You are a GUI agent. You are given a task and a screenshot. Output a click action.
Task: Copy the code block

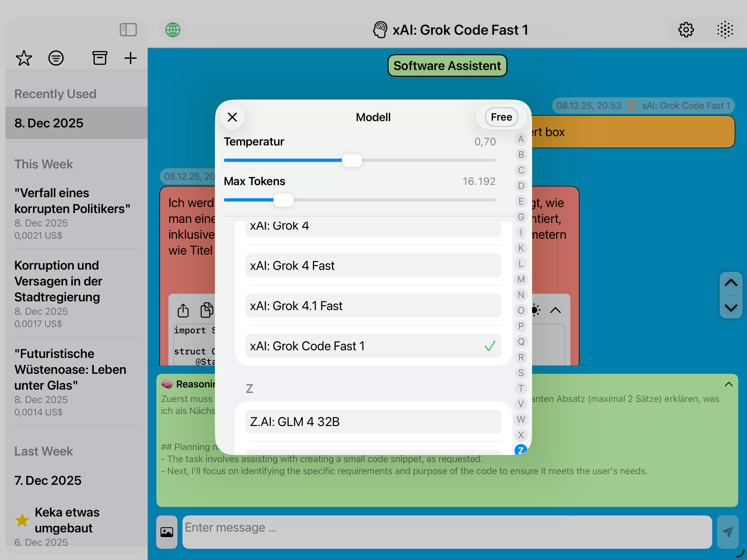[206, 310]
